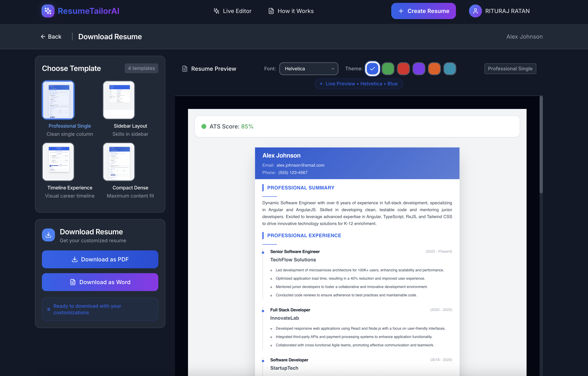Click the preview pane vertical scrollbar
Screen dimensions: 588x376
pyautogui.click(x=541, y=145)
